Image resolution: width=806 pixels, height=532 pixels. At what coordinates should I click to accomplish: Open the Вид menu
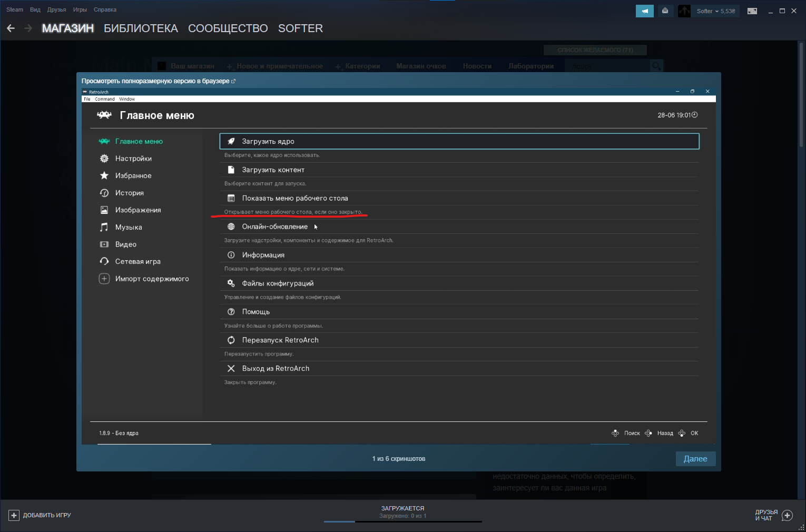pyautogui.click(x=35, y=9)
